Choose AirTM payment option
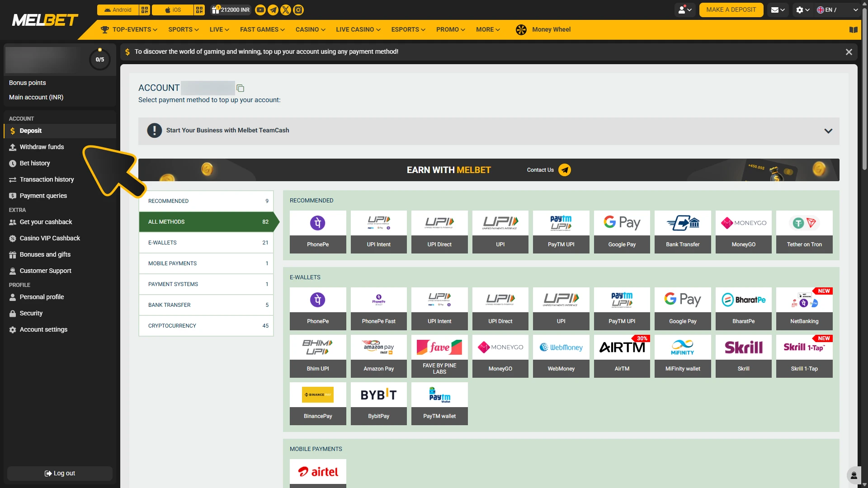This screenshot has height=488, width=868. [x=622, y=356]
